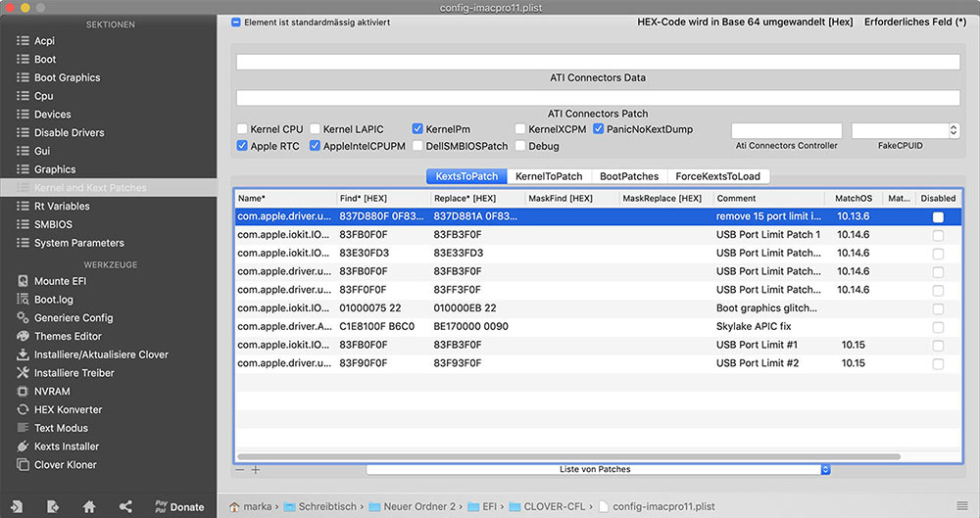The image size is (980, 518).
Task: Click the PayPal Donate button
Action: point(179,506)
